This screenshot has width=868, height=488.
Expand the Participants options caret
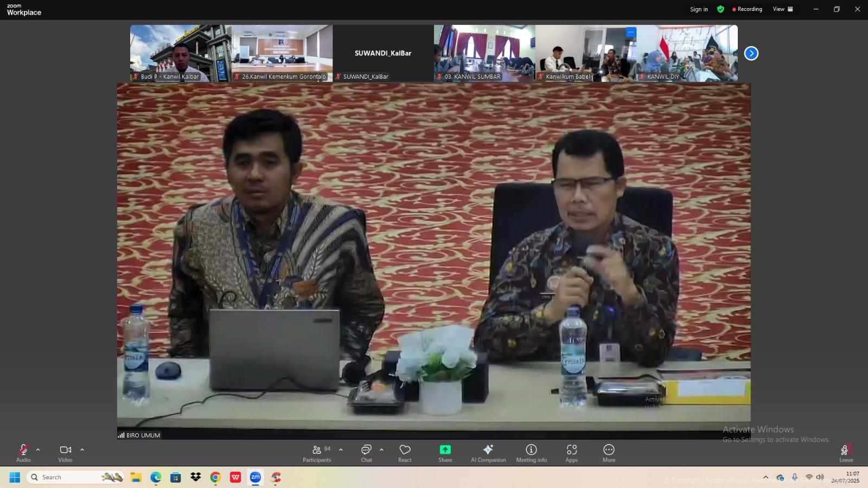[341, 450]
